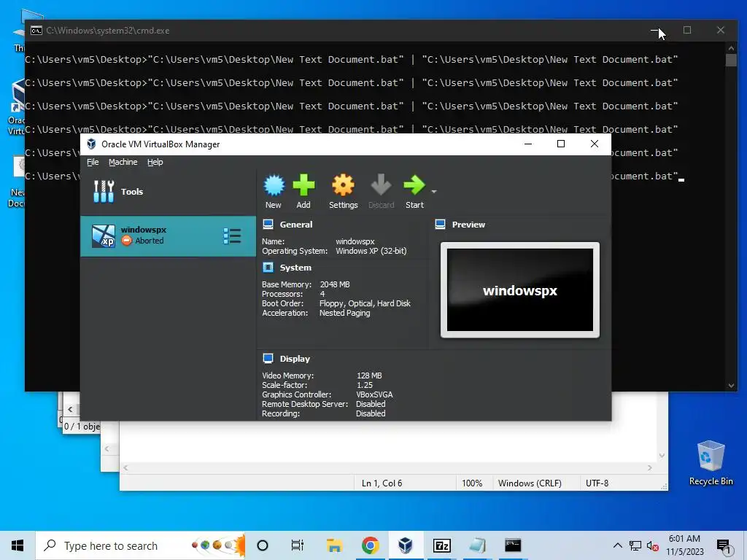Click the windowspx preview thumbnail
This screenshot has width=747, height=560.
(519, 290)
